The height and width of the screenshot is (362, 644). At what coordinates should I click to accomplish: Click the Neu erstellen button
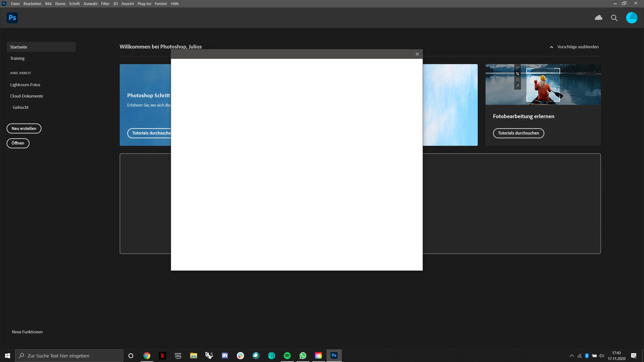(x=24, y=128)
